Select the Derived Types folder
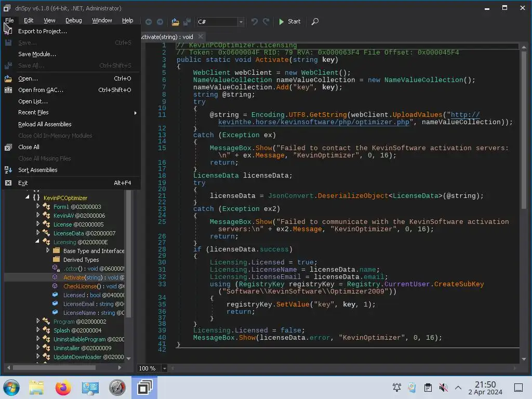This screenshot has height=399, width=532. (x=81, y=260)
